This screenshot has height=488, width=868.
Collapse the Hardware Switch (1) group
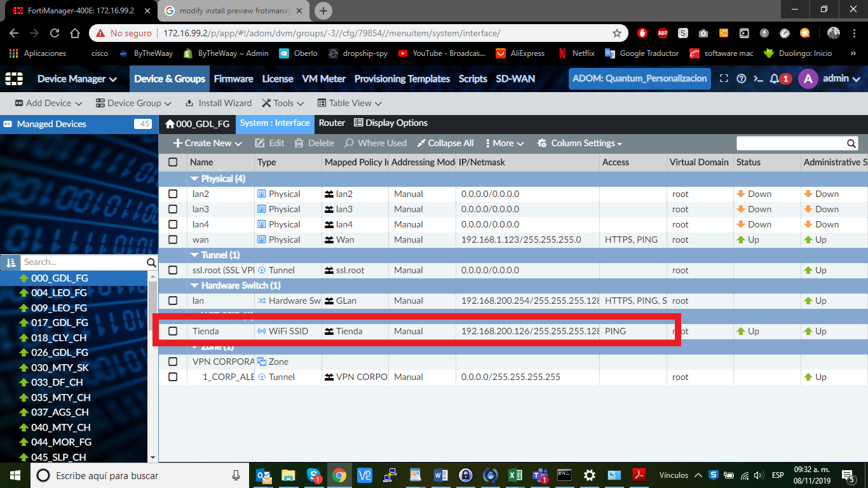pos(195,286)
